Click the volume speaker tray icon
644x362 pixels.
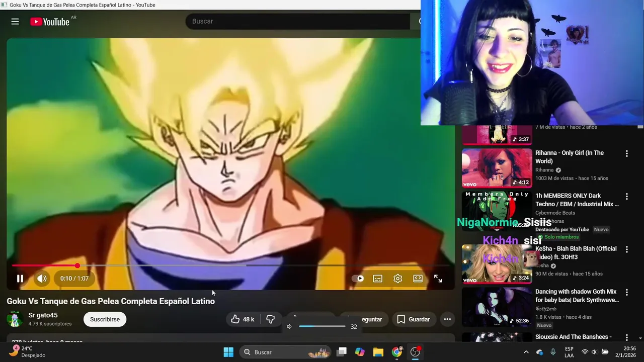coord(594,352)
